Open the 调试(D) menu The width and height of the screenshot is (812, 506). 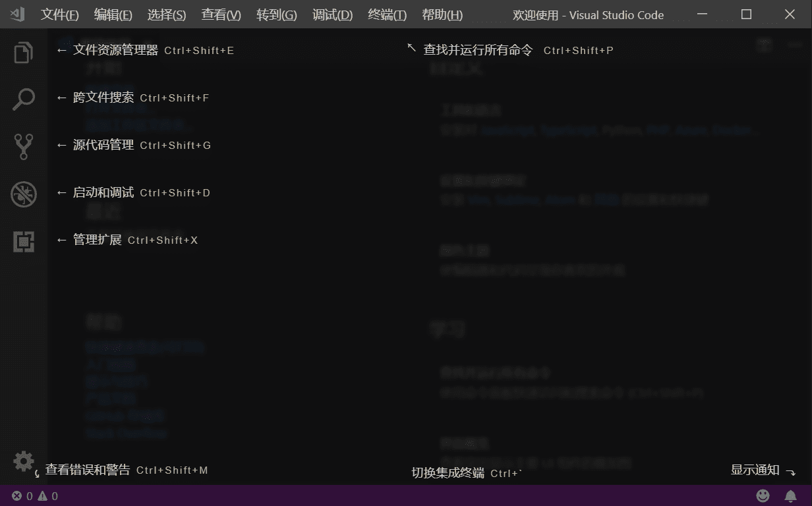332,14
